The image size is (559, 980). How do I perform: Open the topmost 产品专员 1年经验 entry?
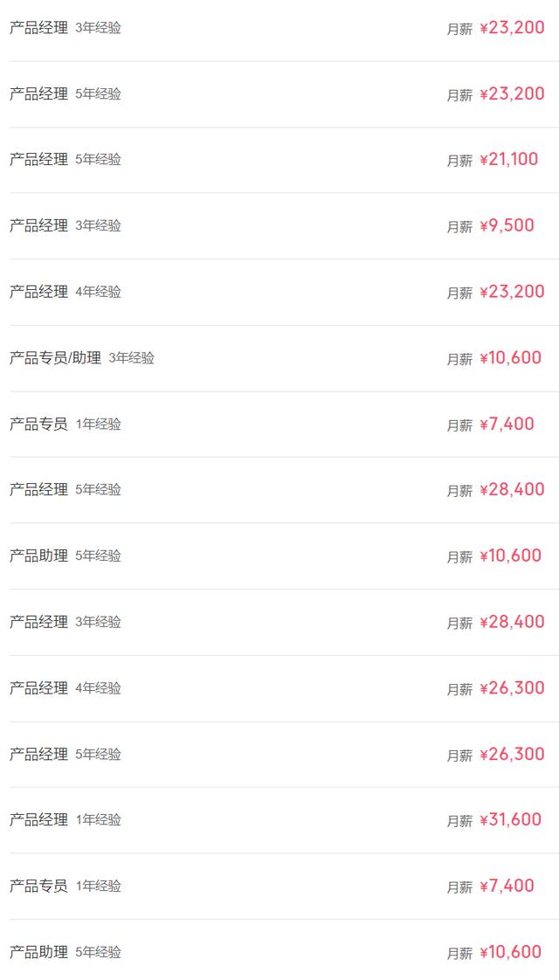(x=38, y=424)
